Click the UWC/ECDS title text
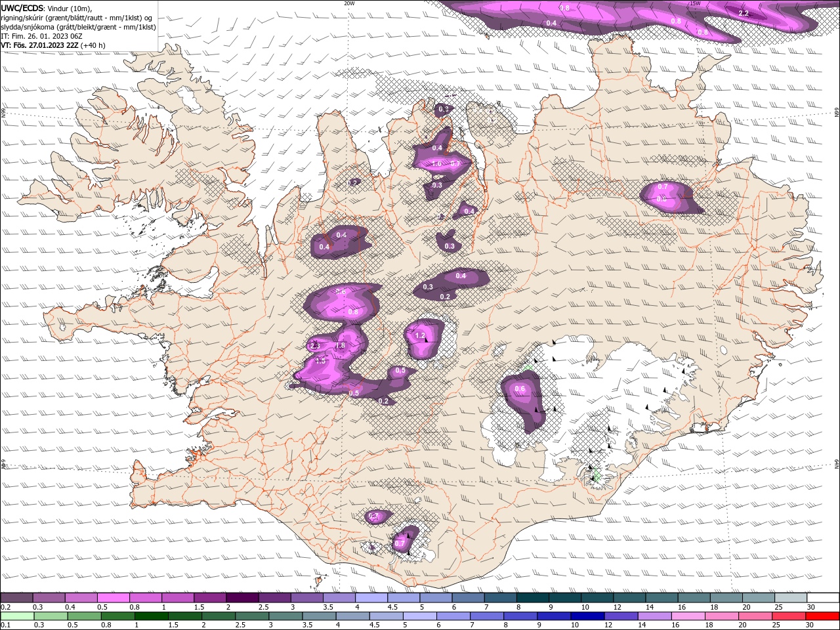840x630 pixels. (x=22, y=8)
